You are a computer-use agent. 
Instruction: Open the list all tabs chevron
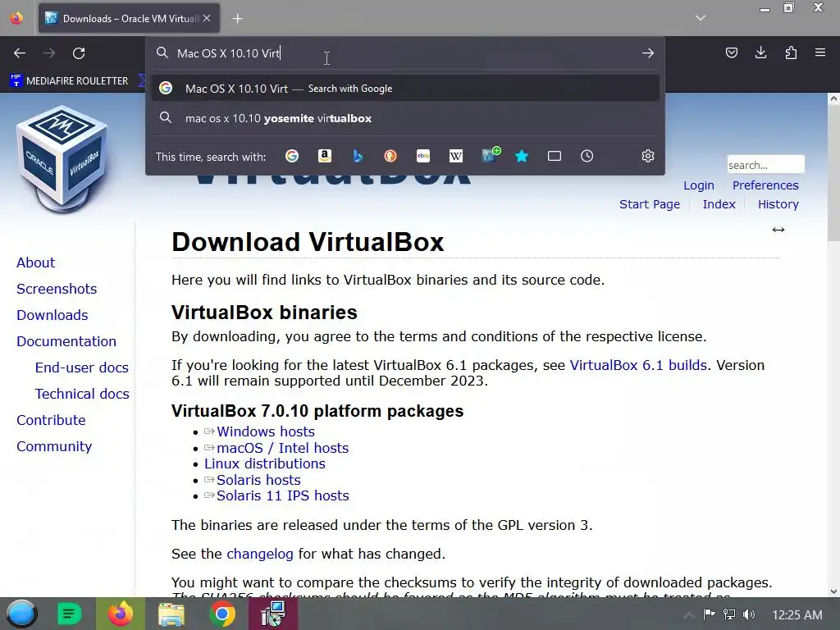click(701, 18)
